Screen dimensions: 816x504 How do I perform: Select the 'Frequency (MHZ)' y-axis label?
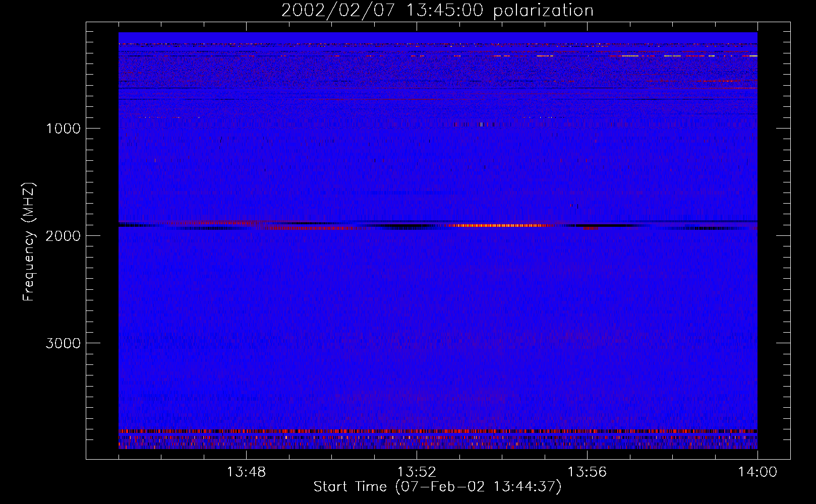click(29, 242)
